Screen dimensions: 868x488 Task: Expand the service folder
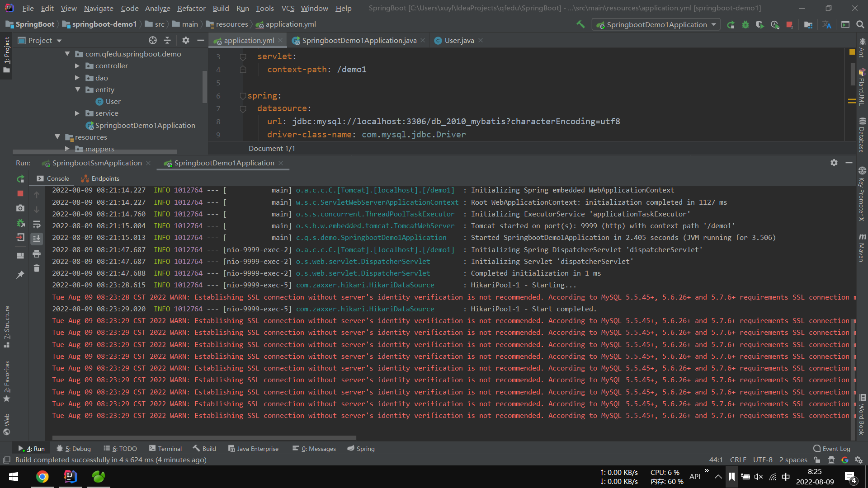coord(77,113)
